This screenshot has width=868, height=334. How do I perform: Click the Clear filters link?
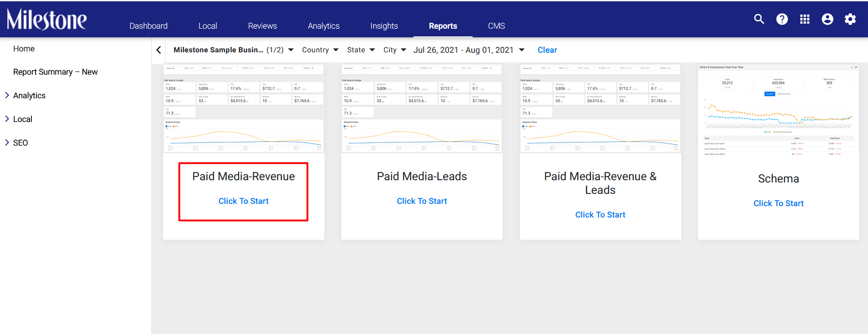point(547,50)
